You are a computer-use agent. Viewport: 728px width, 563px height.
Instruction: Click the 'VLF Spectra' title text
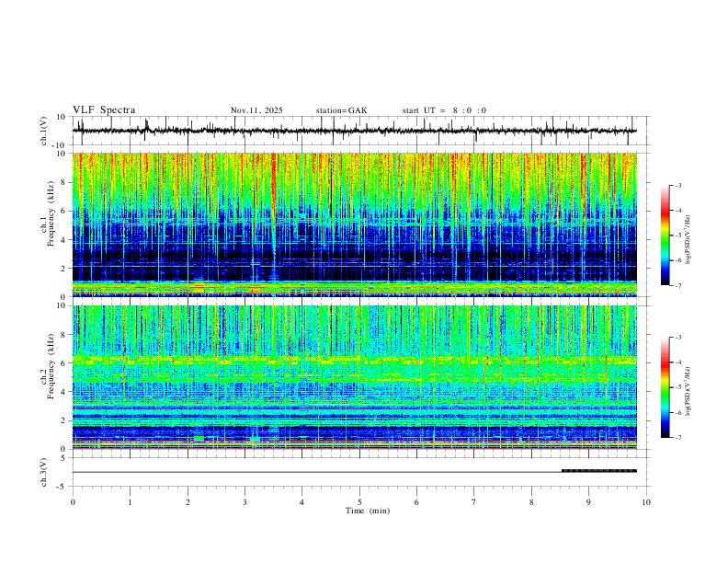104,110
